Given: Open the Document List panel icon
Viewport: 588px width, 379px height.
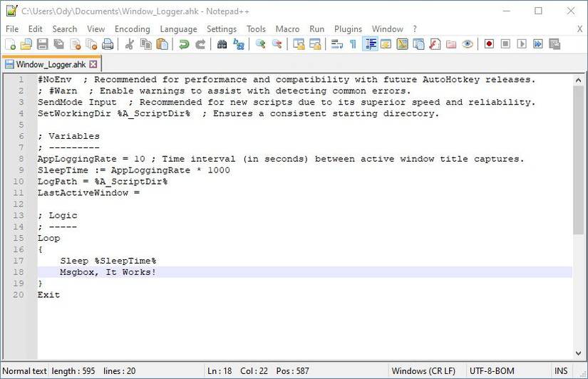Looking at the screenshot, I should [x=418, y=44].
